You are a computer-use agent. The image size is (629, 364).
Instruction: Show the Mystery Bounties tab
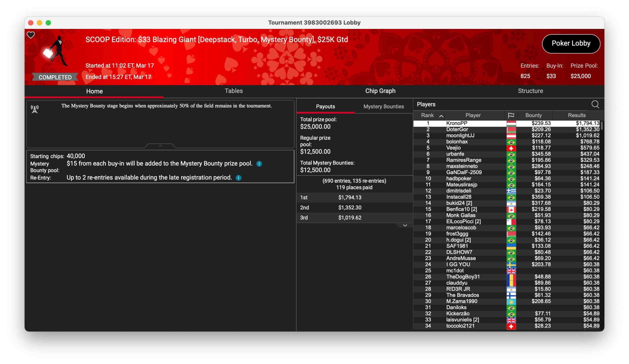(x=383, y=107)
